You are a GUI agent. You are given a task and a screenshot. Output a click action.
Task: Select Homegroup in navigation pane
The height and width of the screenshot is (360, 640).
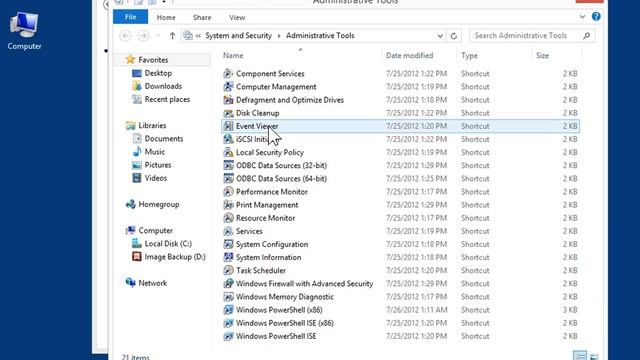[x=159, y=204]
